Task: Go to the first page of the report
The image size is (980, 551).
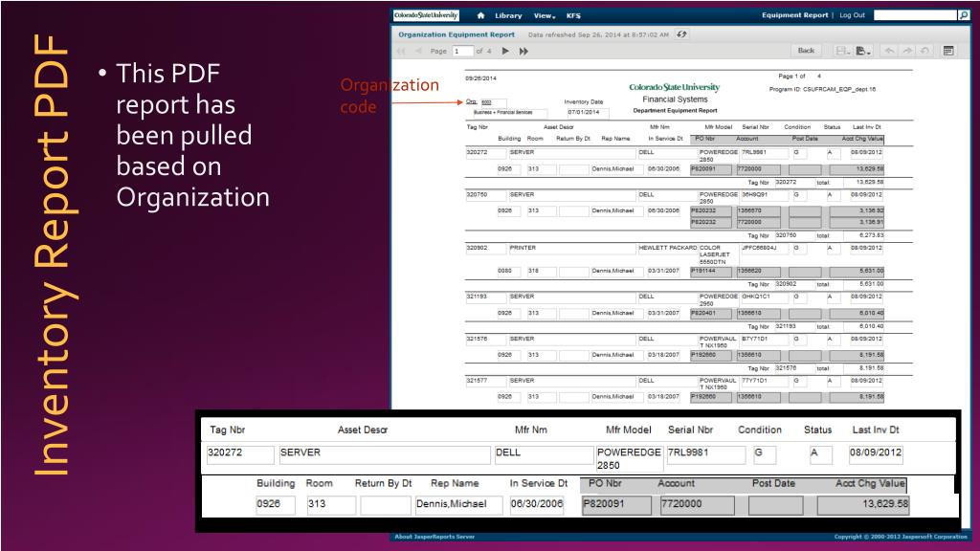Action: [401, 52]
